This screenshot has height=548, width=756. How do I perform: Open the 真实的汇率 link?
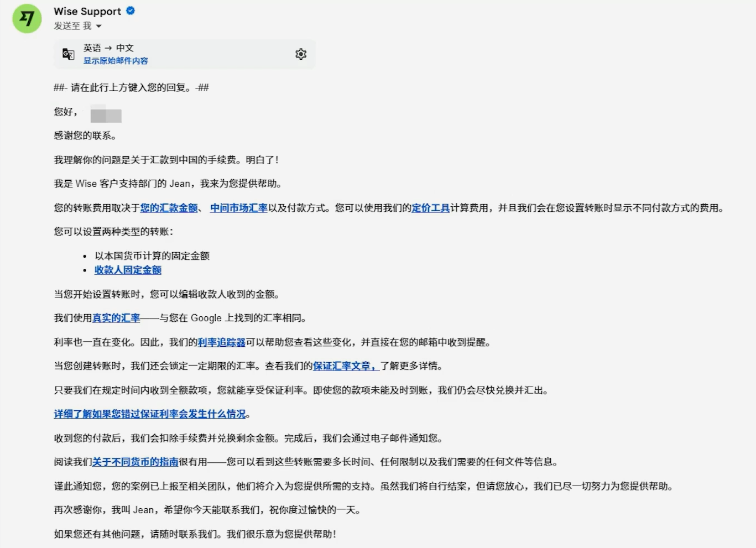116,318
